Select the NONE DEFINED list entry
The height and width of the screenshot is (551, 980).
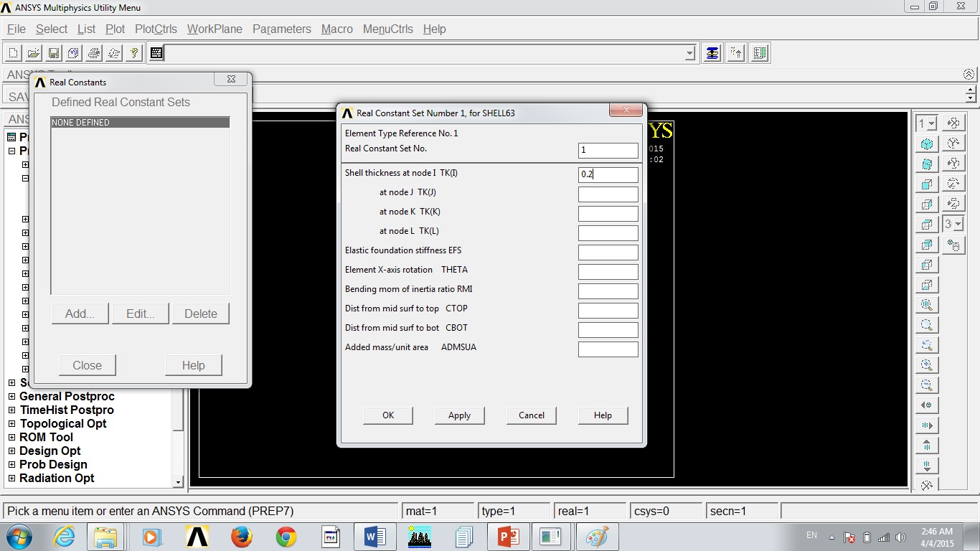(140, 123)
